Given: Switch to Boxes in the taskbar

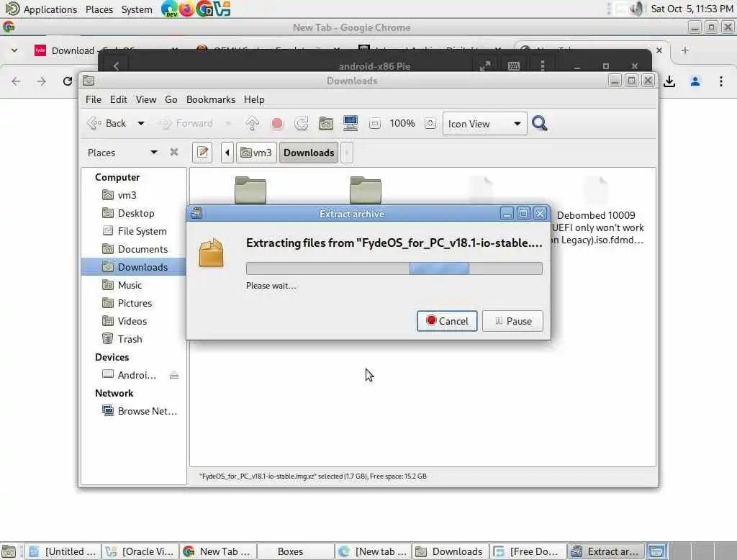Looking at the screenshot, I should pos(295,551).
